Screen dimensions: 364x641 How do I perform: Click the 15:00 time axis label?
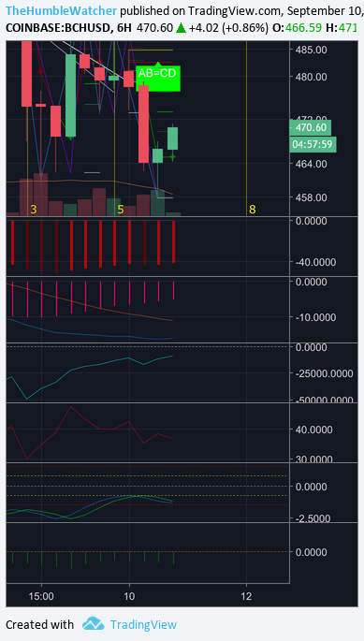tap(41, 596)
